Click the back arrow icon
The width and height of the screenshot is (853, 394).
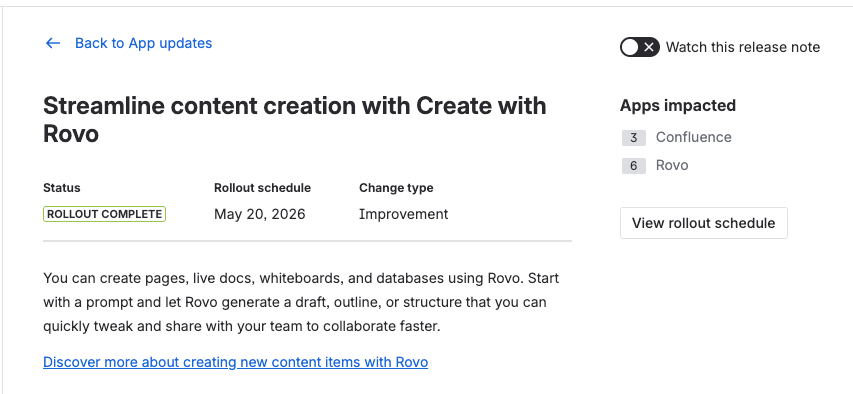(x=53, y=43)
